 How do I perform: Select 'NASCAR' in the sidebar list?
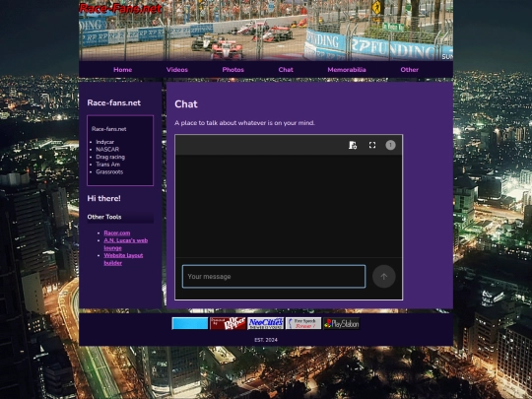coord(107,150)
